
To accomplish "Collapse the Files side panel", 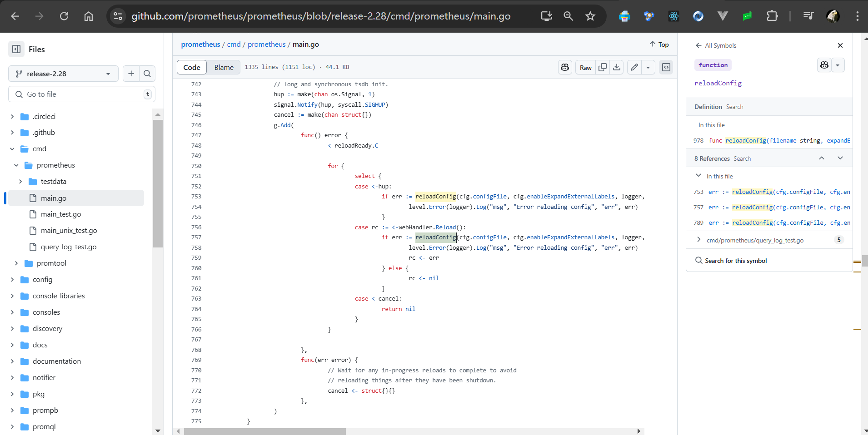I will tap(16, 49).
